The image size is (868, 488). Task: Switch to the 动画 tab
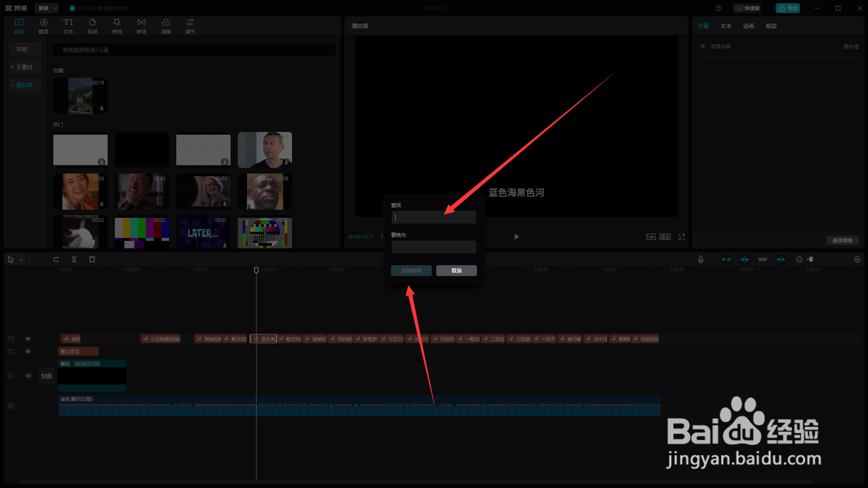[x=749, y=26]
